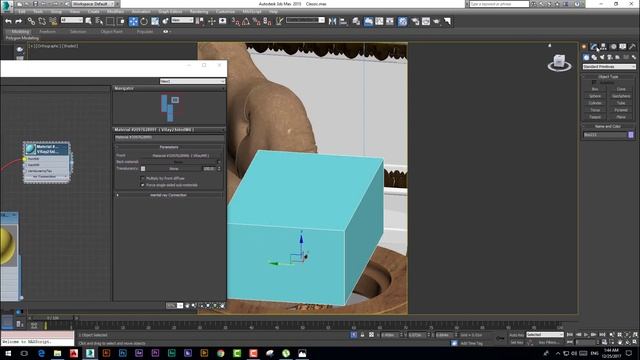Open the selection filter All dropdown
Viewport: 640px width, 360px height.
pyautogui.click(x=72, y=20)
